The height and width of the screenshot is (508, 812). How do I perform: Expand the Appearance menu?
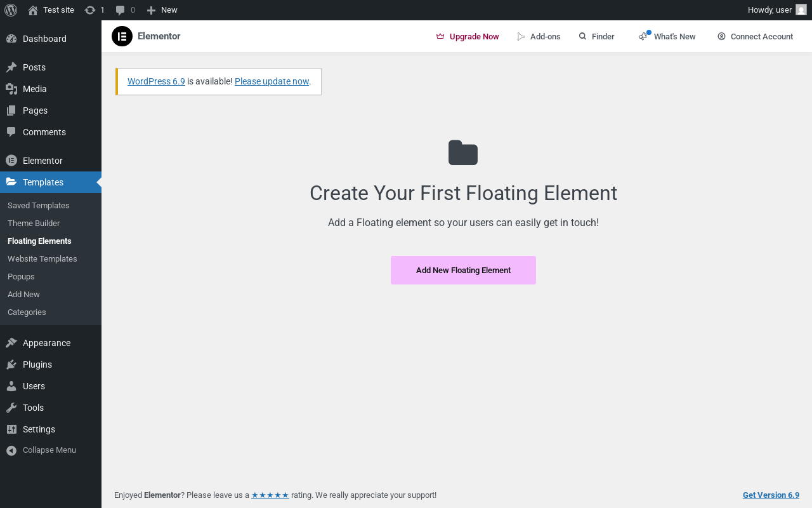[46, 343]
